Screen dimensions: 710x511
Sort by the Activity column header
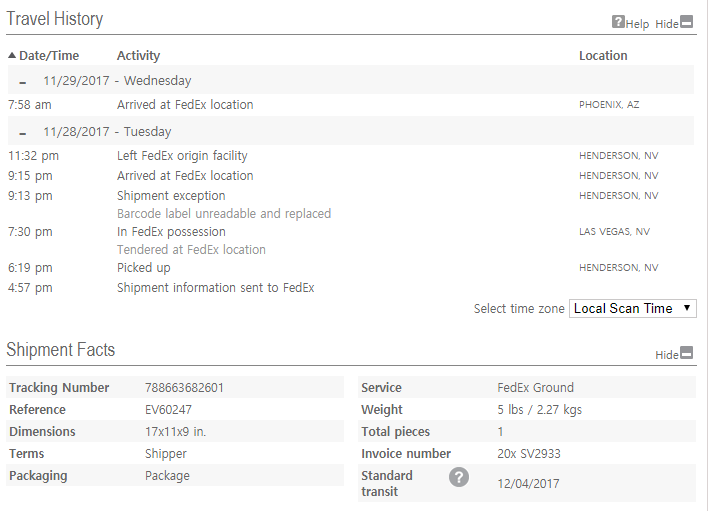(138, 56)
